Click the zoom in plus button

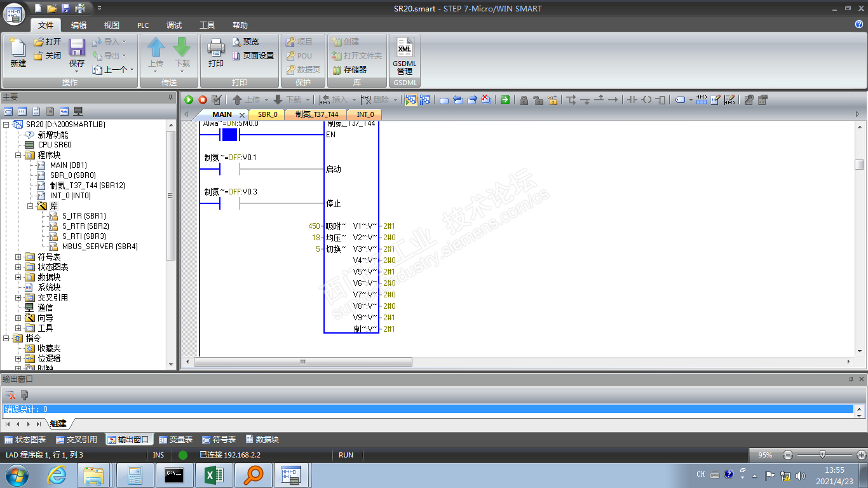click(x=862, y=455)
